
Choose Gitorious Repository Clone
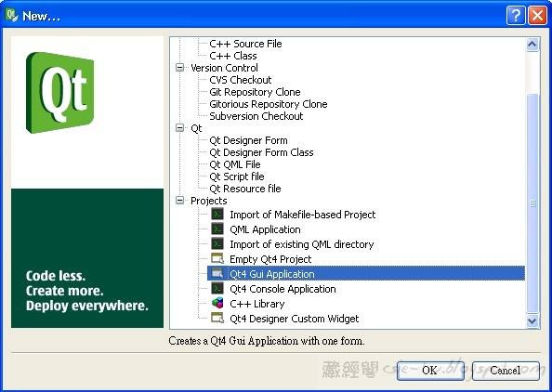[269, 104]
